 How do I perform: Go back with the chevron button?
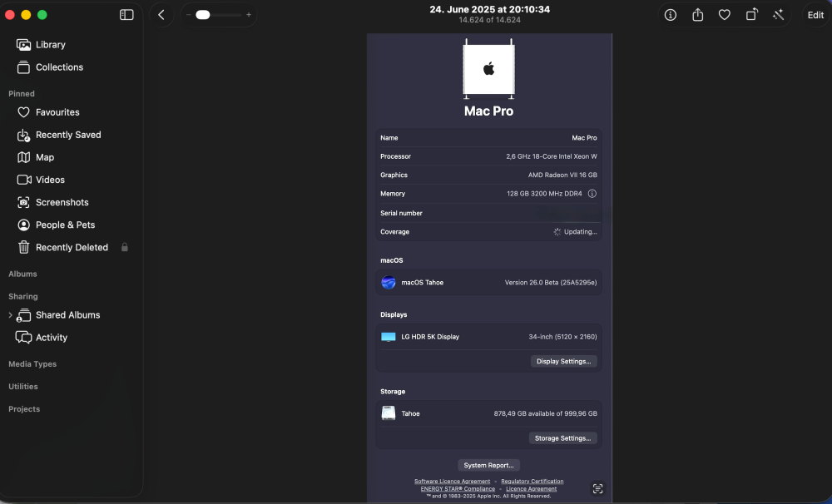click(161, 15)
